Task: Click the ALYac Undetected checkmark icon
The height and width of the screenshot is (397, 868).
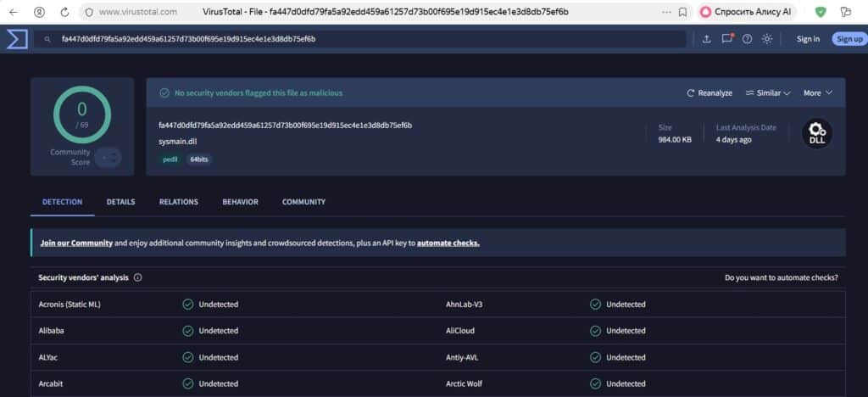Action: coord(188,358)
